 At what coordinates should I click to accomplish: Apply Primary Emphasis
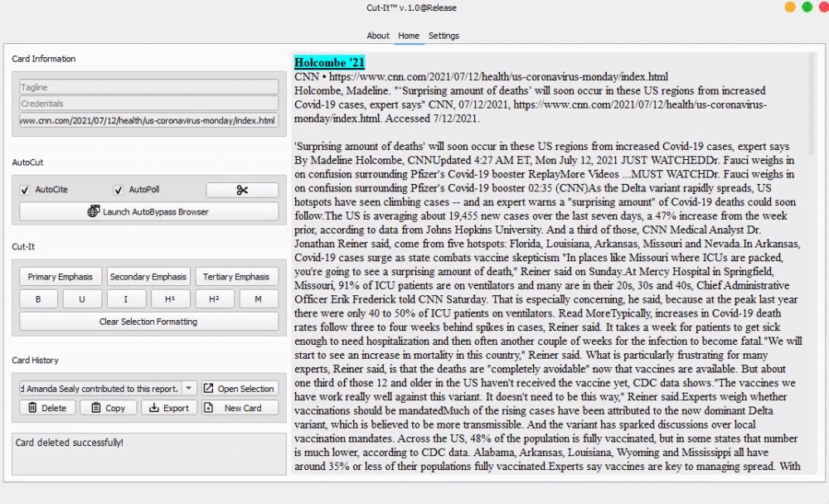pyautogui.click(x=60, y=277)
